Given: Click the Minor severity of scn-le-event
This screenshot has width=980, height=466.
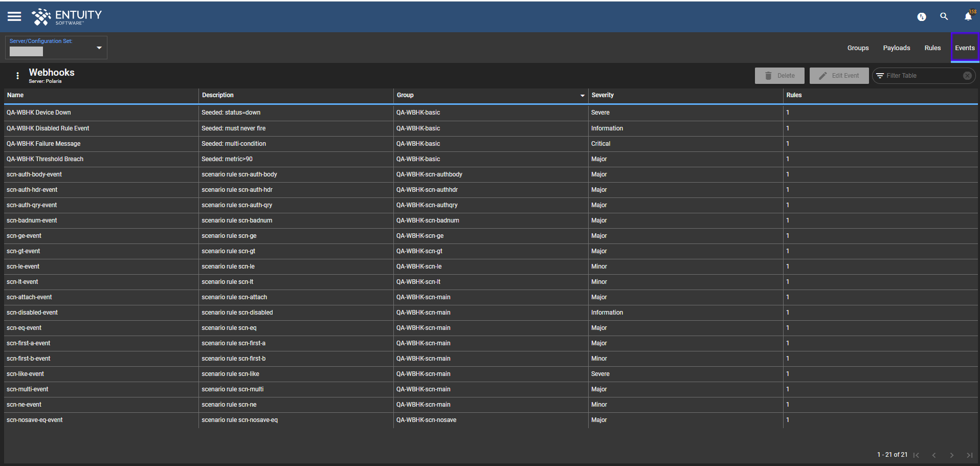Looking at the screenshot, I should 599,267.
